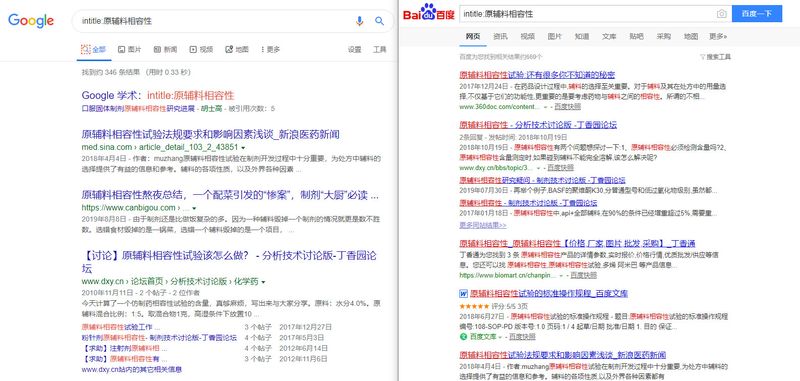Select Baidu 文库 tab

pyautogui.click(x=609, y=36)
